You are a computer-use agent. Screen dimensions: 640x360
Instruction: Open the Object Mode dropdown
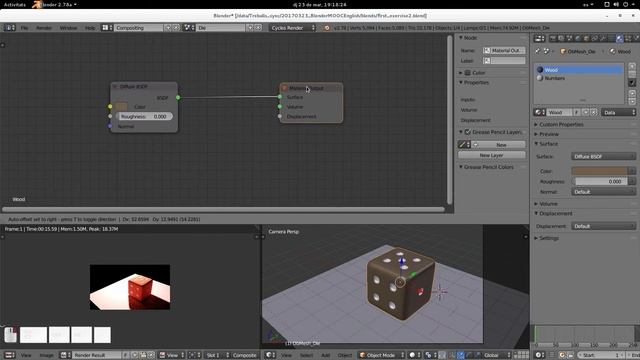click(x=382, y=355)
